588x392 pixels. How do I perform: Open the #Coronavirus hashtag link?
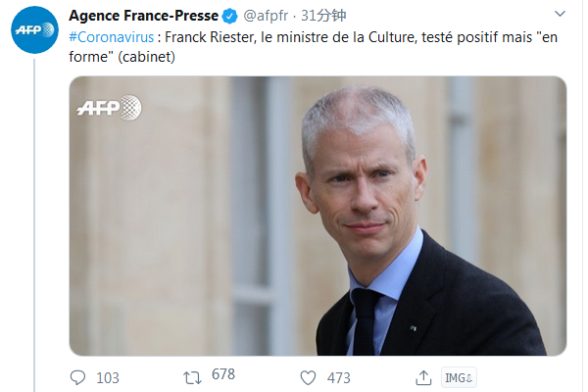point(112,37)
